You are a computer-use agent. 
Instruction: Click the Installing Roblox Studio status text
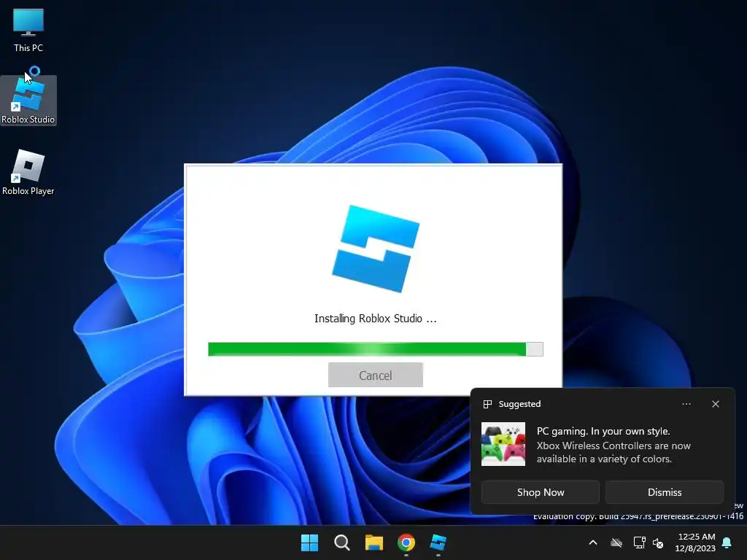[376, 319]
